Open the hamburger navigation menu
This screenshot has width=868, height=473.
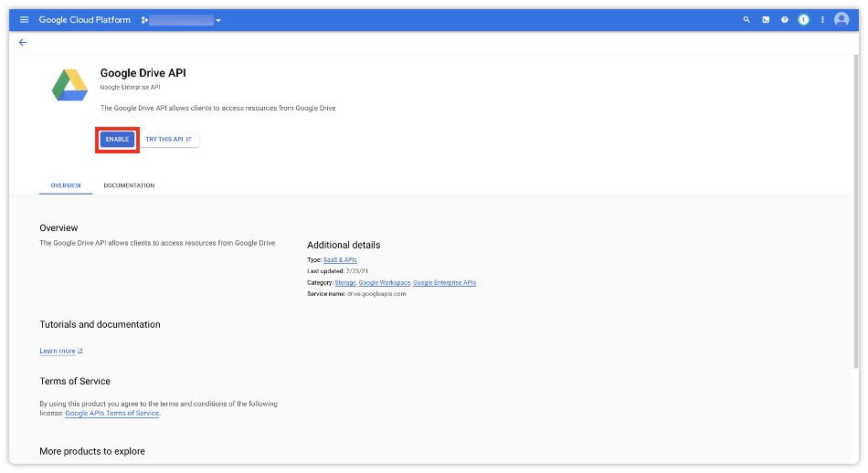[24, 20]
